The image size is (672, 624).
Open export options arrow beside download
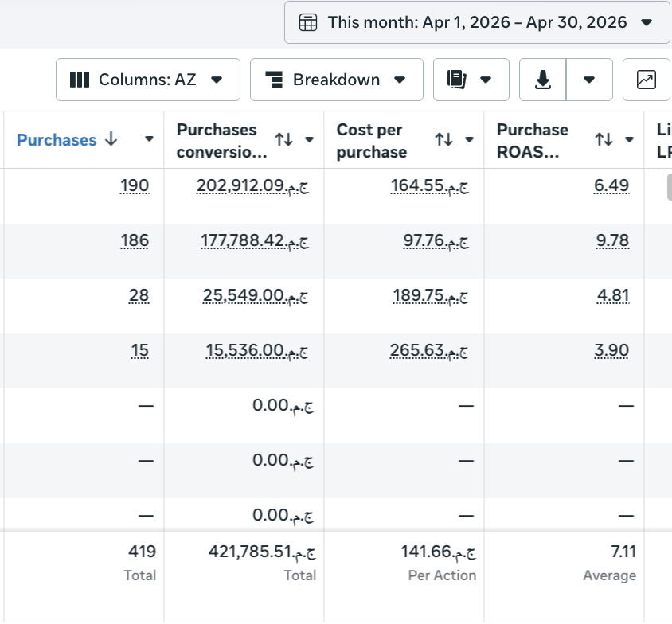(589, 80)
